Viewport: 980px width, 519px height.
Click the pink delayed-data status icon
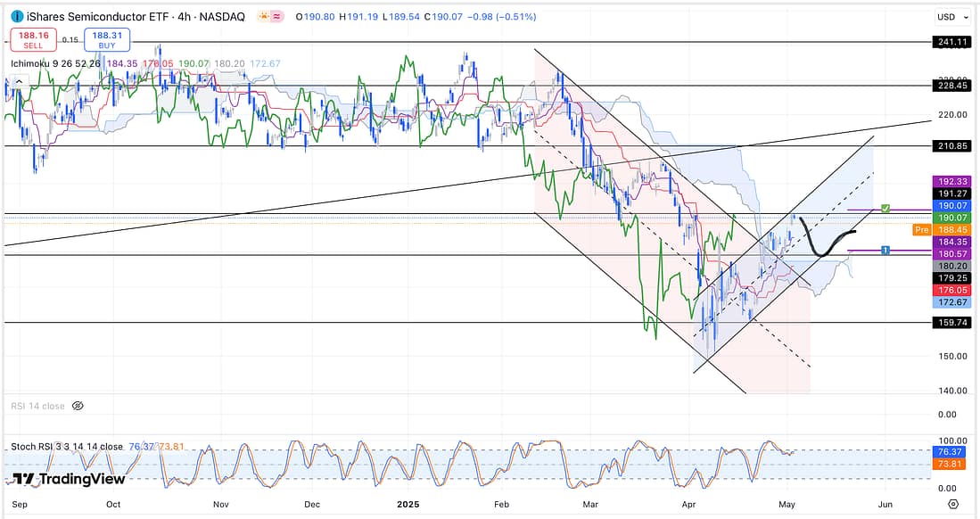[x=276, y=17]
